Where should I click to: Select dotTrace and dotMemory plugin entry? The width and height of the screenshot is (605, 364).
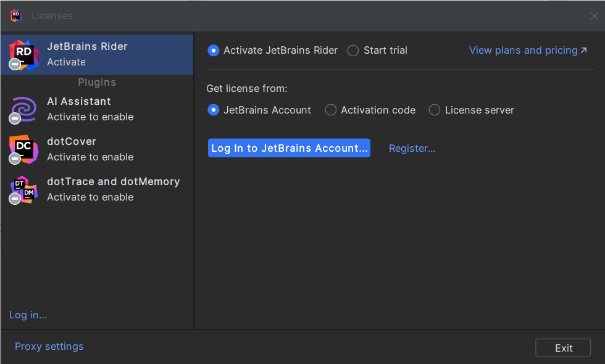tap(98, 189)
